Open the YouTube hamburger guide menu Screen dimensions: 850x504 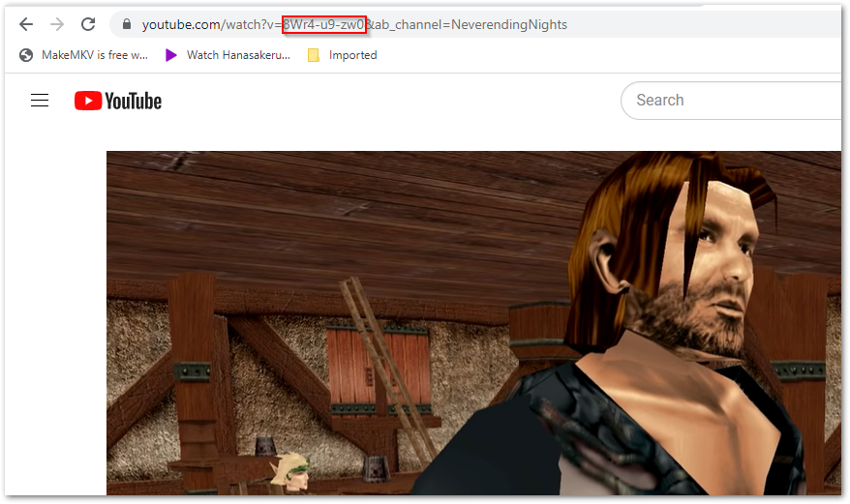(40, 101)
